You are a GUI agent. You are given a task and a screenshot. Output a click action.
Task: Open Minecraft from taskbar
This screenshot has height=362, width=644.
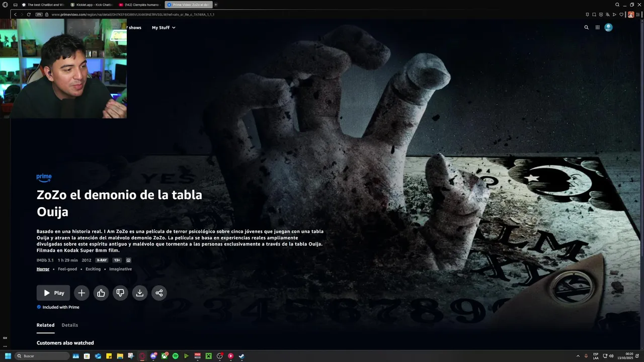pos(208,356)
